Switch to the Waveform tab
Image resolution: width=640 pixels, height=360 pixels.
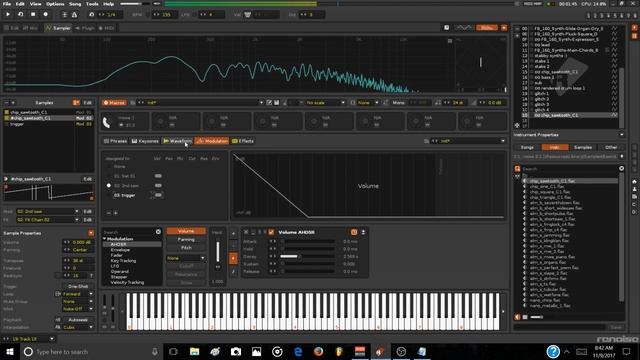(x=177, y=141)
